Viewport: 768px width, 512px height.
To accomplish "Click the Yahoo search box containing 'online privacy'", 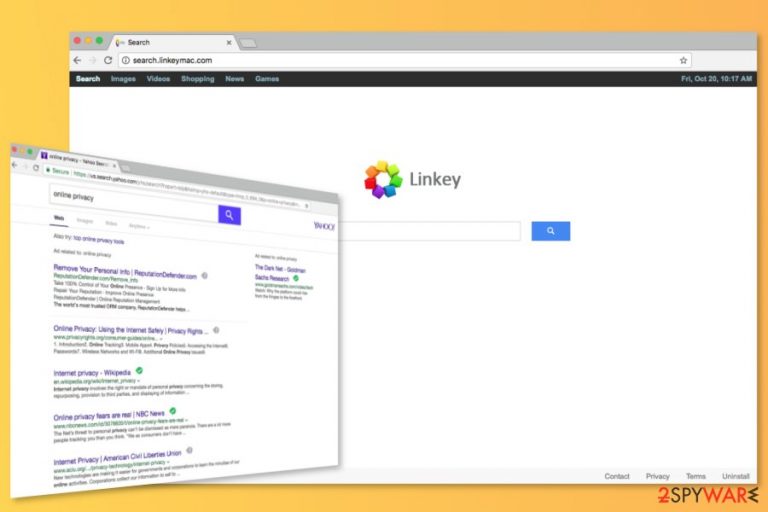I will point(134,205).
